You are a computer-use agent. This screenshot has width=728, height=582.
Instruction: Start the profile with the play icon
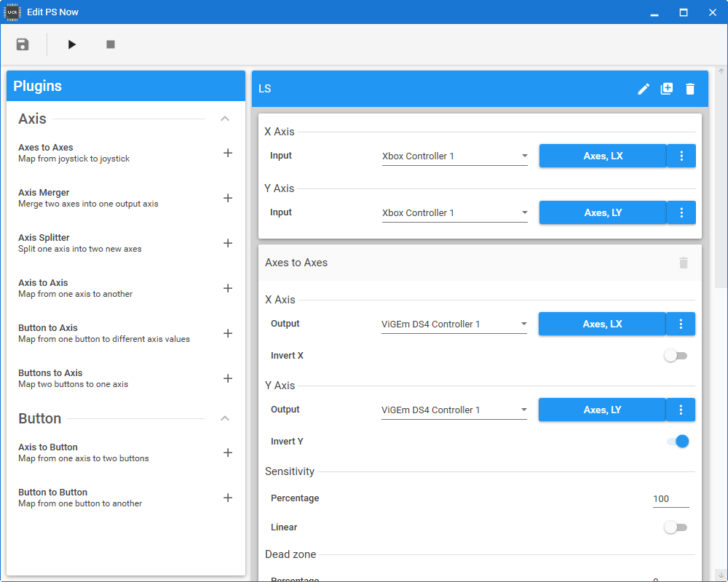tap(71, 44)
